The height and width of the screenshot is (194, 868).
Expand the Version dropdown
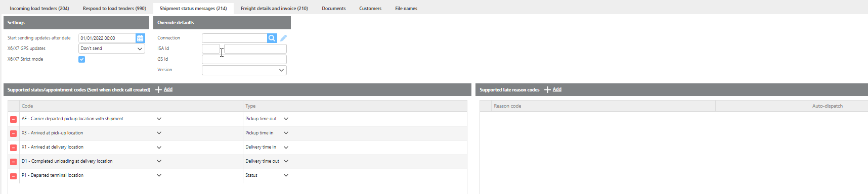[x=244, y=70]
